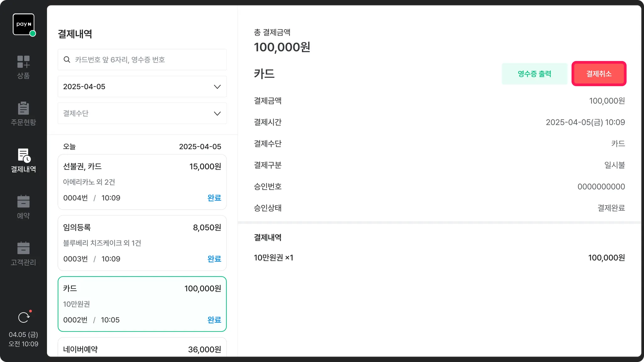Image resolution: width=644 pixels, height=362 pixels.
Task: Click the 결제내역 sidebar menu label
Action: point(23,169)
